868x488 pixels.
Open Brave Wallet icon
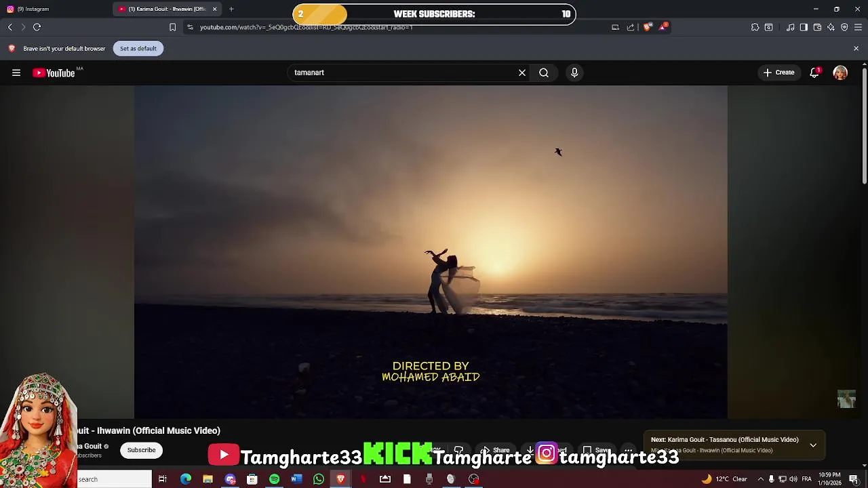tap(817, 27)
